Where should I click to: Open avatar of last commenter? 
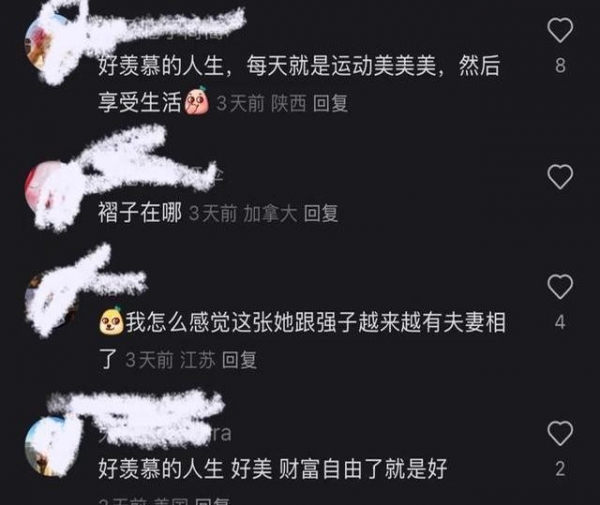click(49, 446)
